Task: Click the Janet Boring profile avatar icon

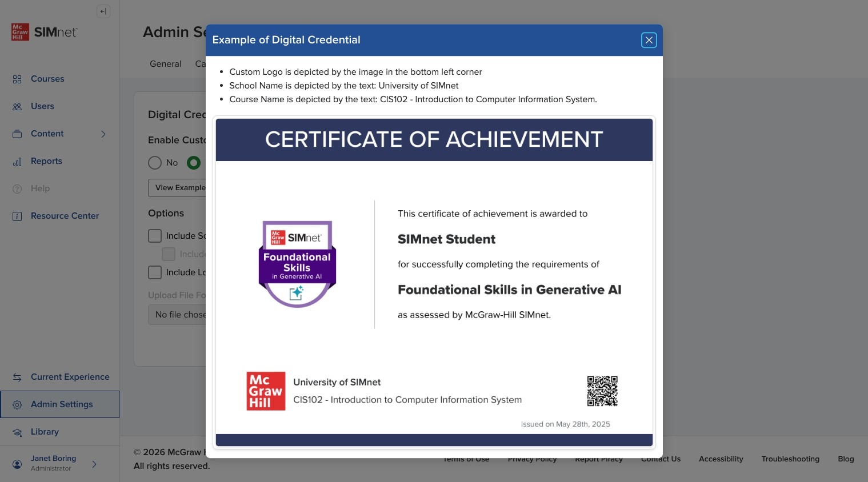Action: coord(17,464)
